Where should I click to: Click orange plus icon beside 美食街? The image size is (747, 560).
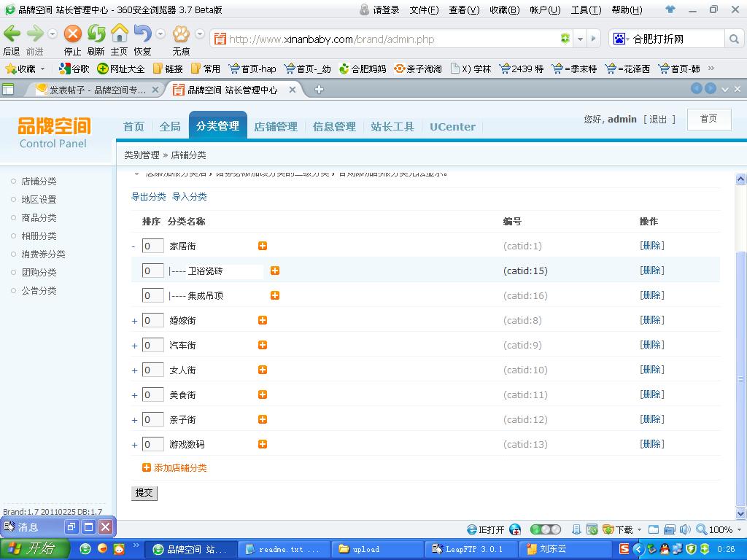(x=263, y=394)
